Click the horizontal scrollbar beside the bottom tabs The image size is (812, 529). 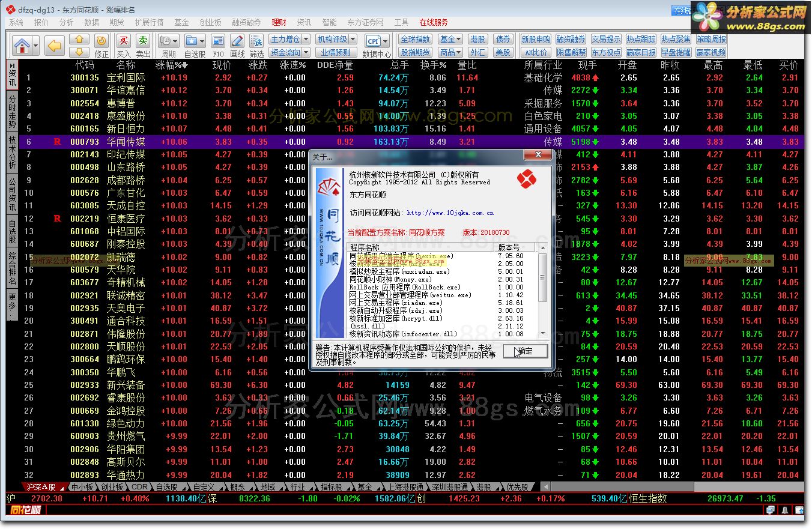tap(673, 487)
